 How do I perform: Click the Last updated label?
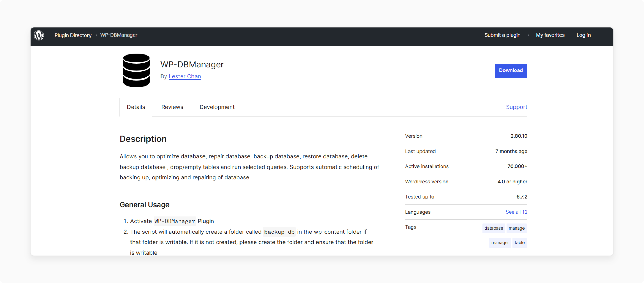coord(420,151)
